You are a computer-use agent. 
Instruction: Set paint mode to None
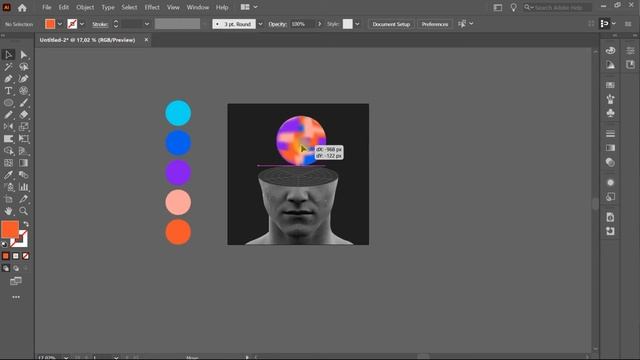pos(26,256)
